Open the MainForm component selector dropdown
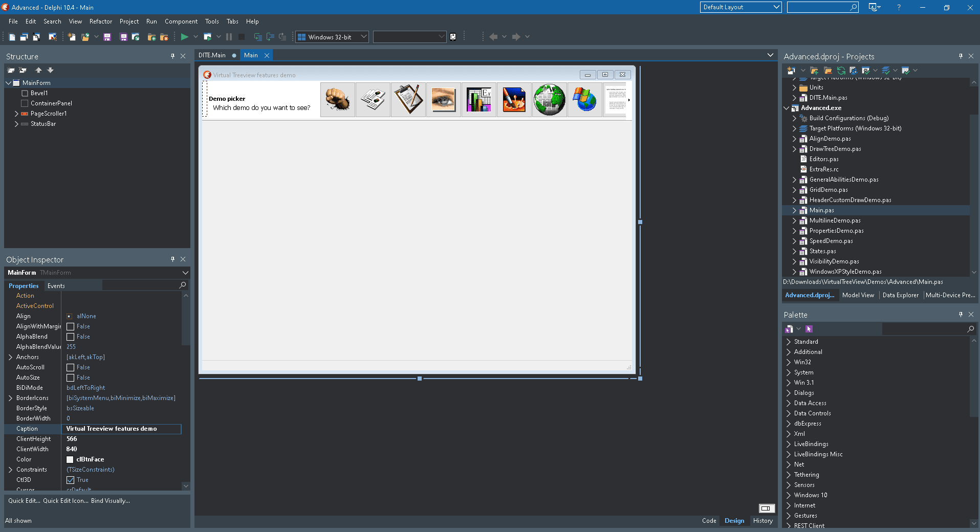 (x=185, y=273)
